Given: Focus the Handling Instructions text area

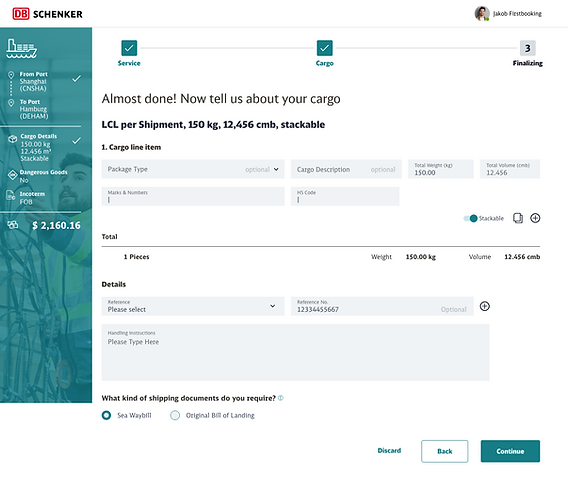Looking at the screenshot, I should (x=295, y=353).
